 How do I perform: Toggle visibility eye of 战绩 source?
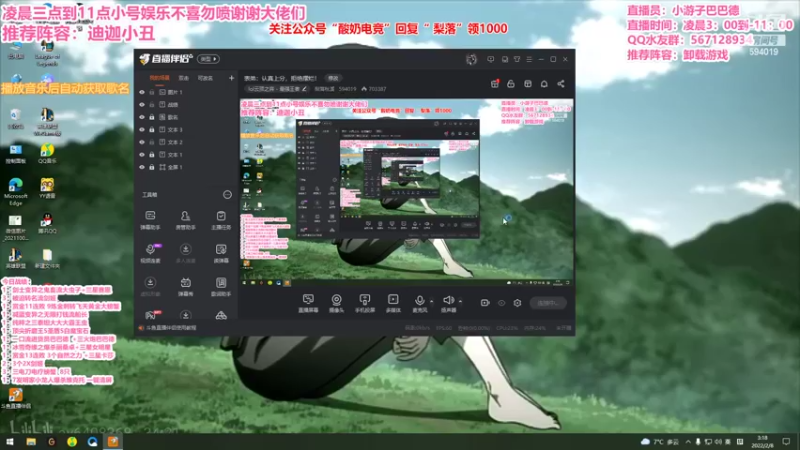point(142,105)
